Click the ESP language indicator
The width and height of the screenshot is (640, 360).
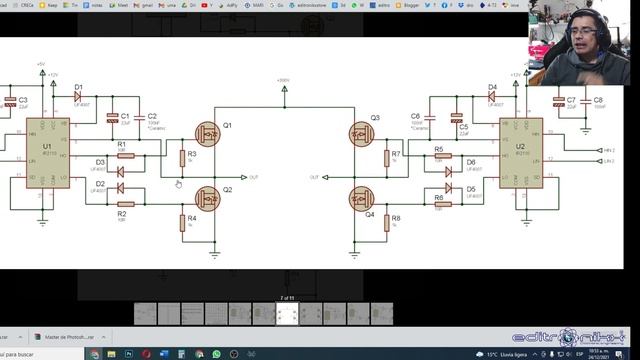(580, 354)
